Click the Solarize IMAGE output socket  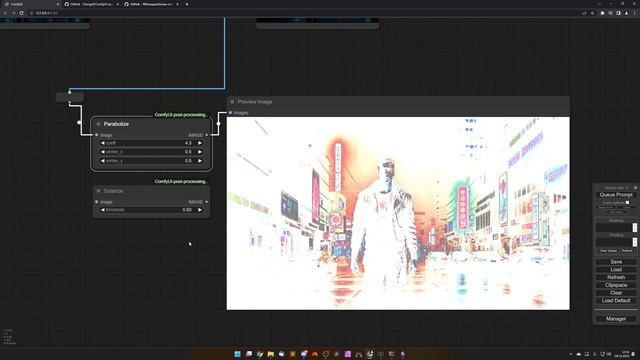207,202
